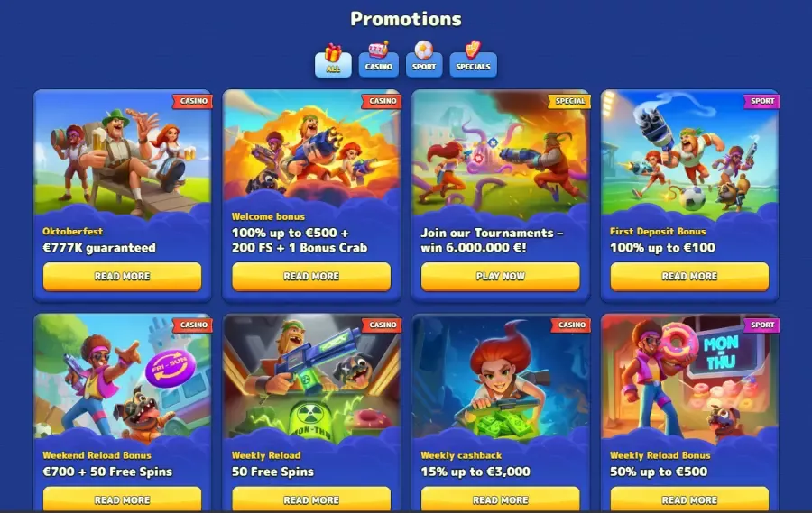Screen dimensions: 812x513
Task: Select the ALL gift box filter
Action: click(333, 62)
